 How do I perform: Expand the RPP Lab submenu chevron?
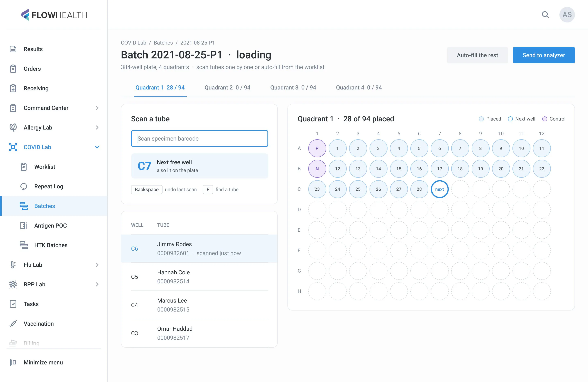[97, 284]
